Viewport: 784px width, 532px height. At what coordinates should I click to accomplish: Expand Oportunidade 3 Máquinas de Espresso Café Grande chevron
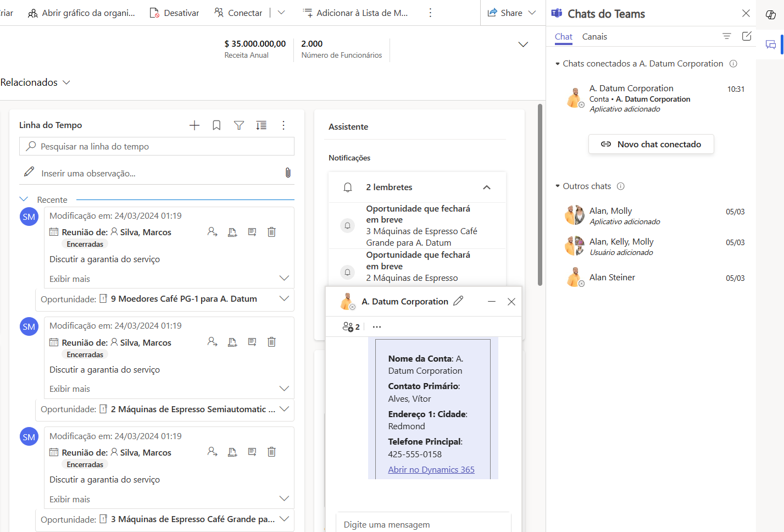(x=284, y=519)
